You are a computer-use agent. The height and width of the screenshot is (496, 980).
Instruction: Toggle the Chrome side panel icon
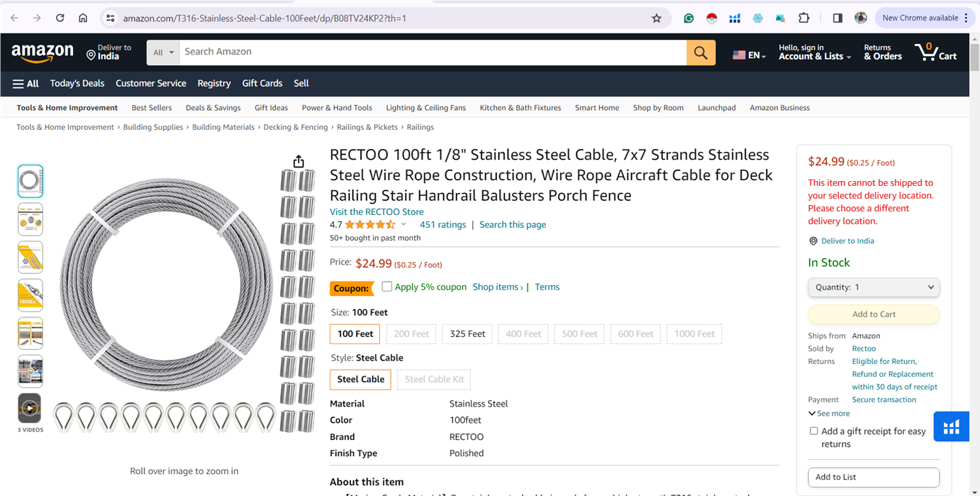click(837, 18)
